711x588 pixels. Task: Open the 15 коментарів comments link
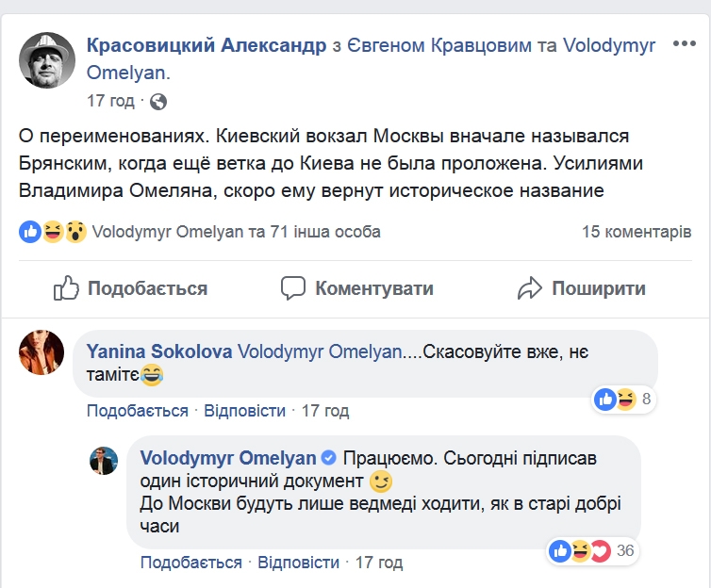(x=637, y=232)
